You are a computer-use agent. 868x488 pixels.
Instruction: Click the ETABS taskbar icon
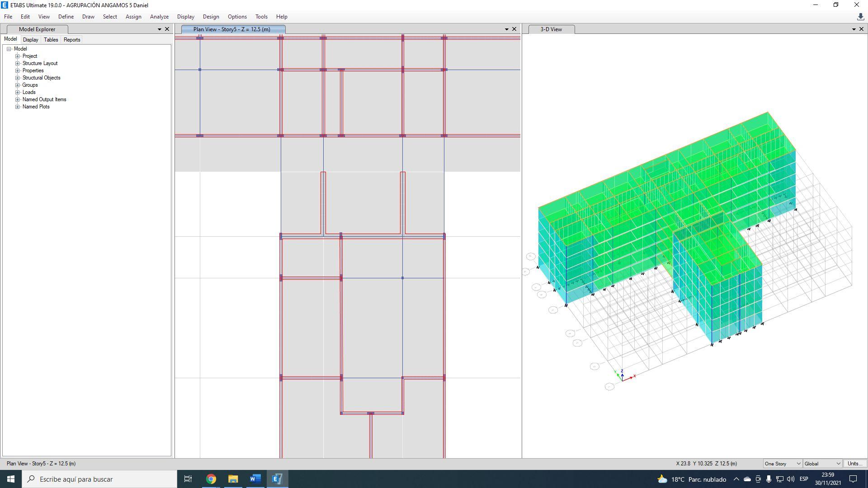click(277, 479)
